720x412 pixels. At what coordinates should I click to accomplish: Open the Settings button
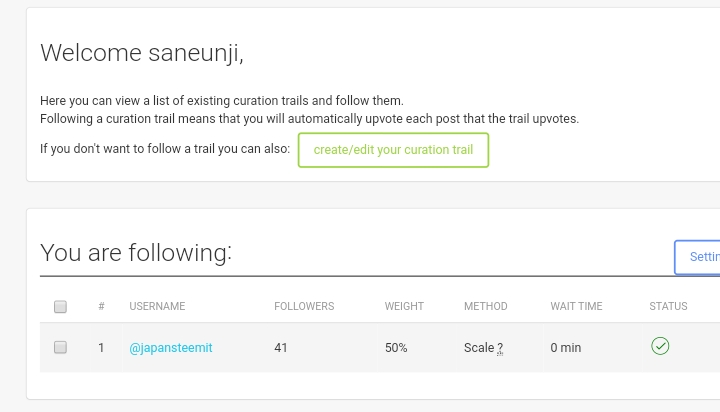(699, 257)
